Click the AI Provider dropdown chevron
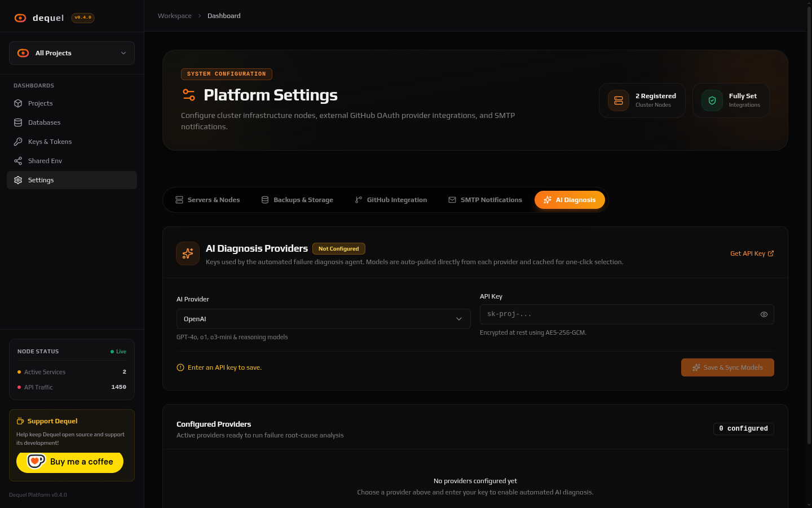Viewport: 812px width, 508px height. pos(459,319)
